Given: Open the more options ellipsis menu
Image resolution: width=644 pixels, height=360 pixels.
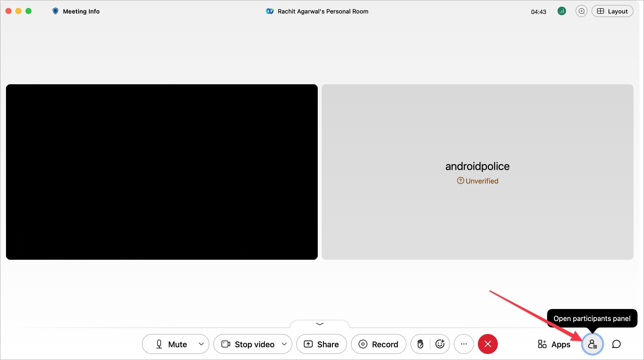Looking at the screenshot, I should [x=464, y=344].
